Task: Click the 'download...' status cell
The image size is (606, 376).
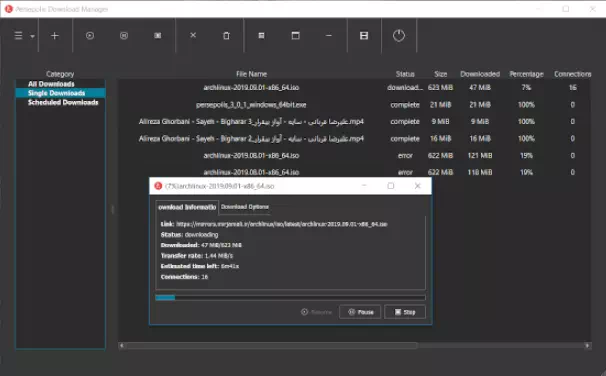Action: click(405, 87)
